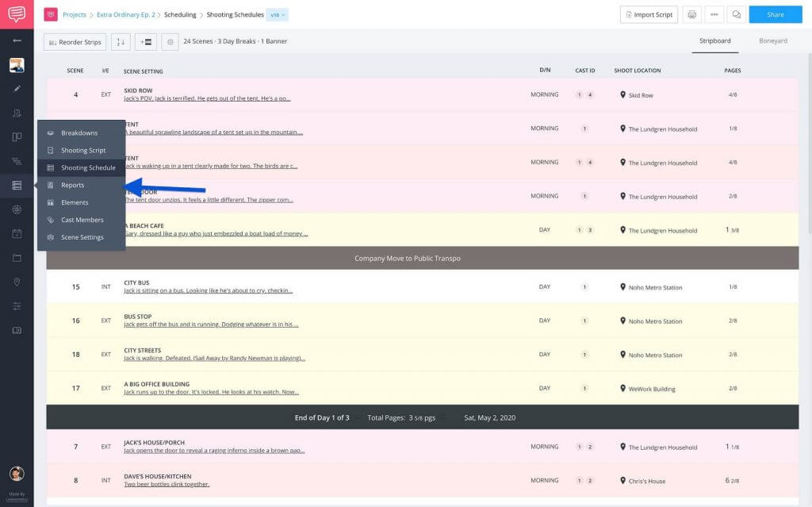Select Shooting Script in the flyout menu
The image size is (812, 507).
(x=82, y=150)
